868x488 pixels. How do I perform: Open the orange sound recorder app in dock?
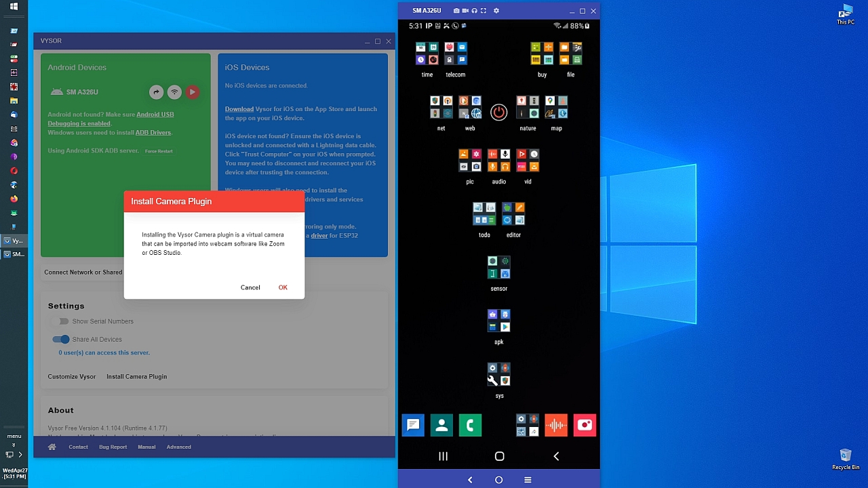click(x=556, y=425)
